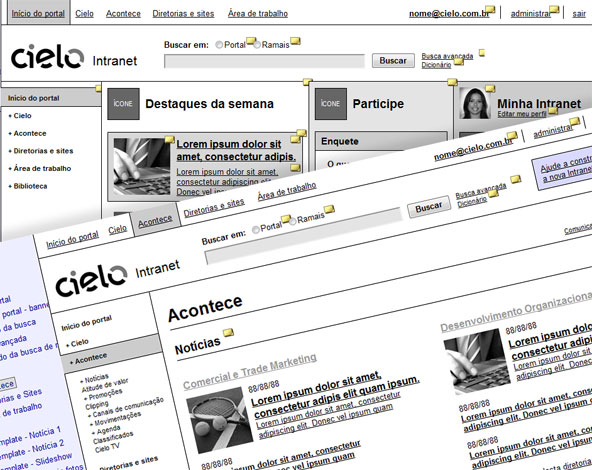Click Atitude de valor in the lower sidebar
Viewport: 592px width, 470px height.
coord(105,385)
